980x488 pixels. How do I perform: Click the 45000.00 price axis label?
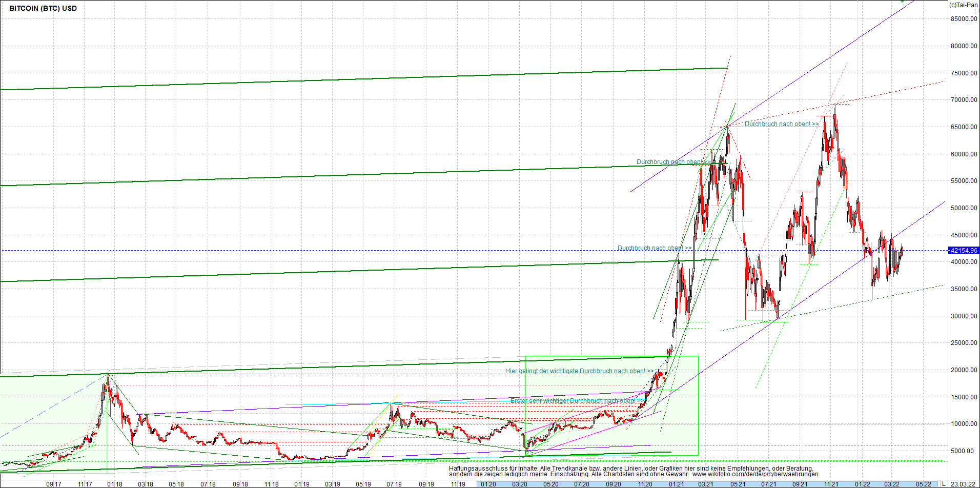(964, 235)
